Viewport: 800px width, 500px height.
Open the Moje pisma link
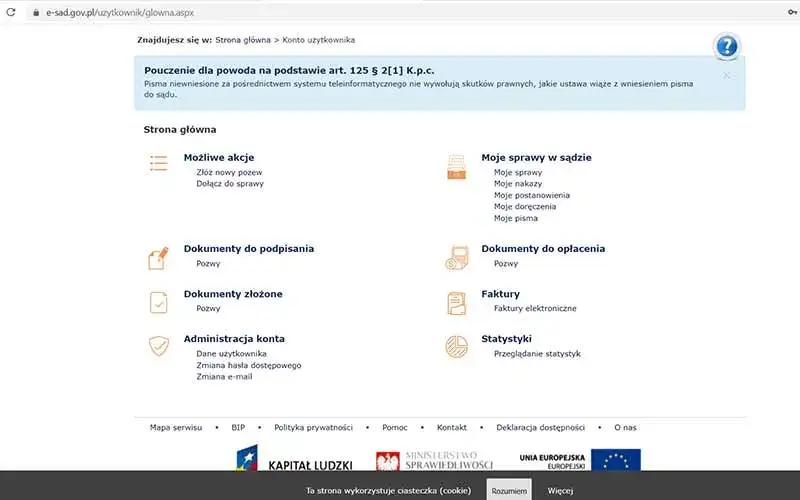tap(516, 218)
